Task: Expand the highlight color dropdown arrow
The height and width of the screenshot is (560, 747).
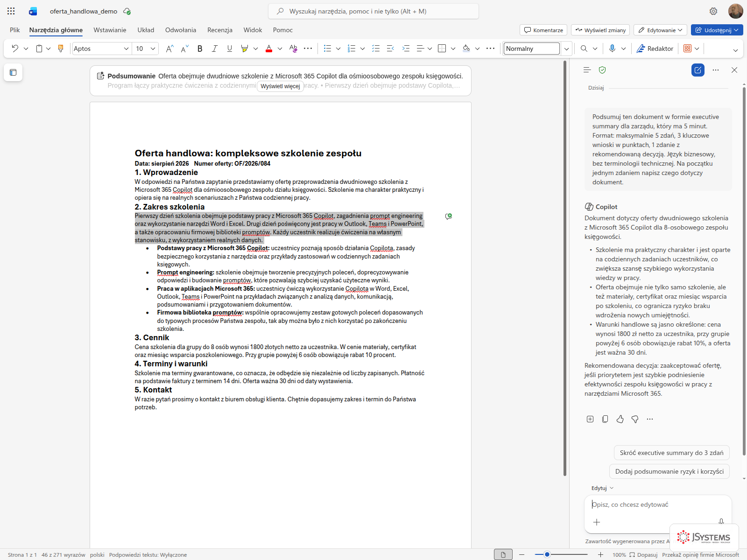Action: coord(255,49)
